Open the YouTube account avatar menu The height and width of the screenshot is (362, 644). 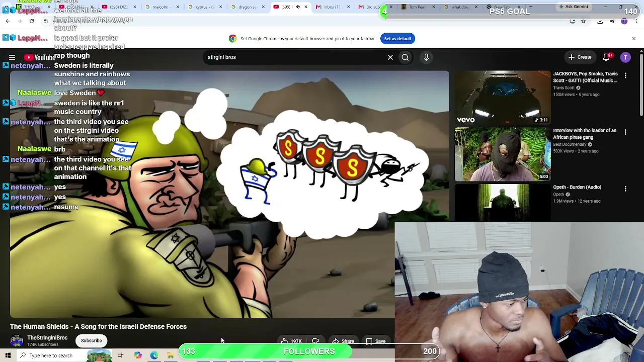coord(625,57)
